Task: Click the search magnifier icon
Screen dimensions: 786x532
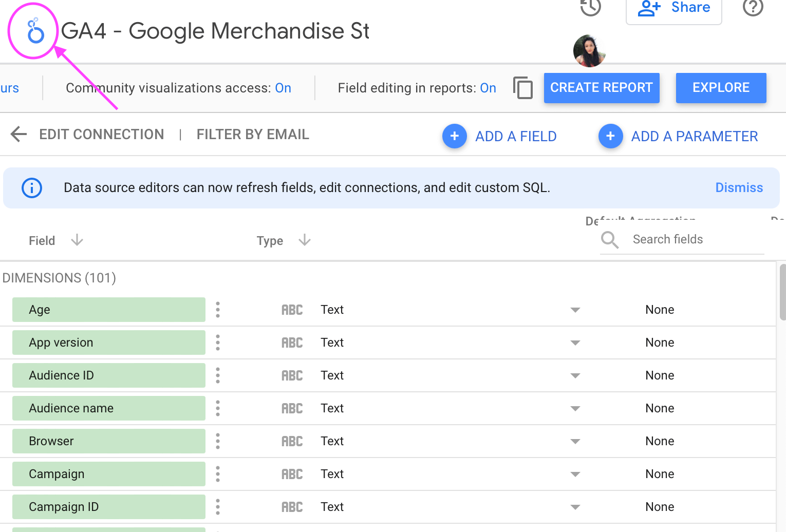Action: [610, 240]
